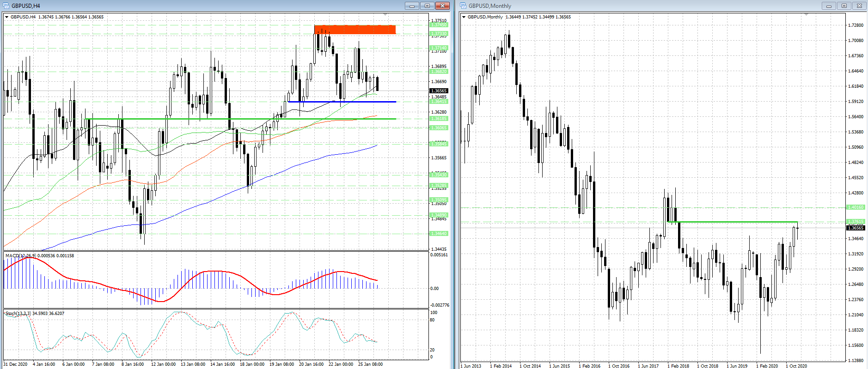Open the dropdown triangle beside GBPUSD,Monthly chart label
This screenshot has width=868, height=369.
[x=464, y=17]
